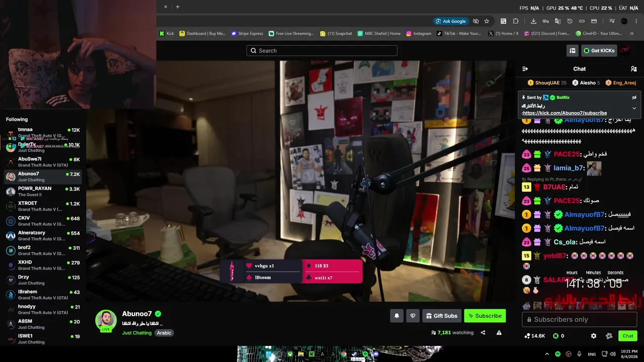Open Spotify from the system tray
The width and height of the screenshot is (644, 362).
tap(557, 354)
